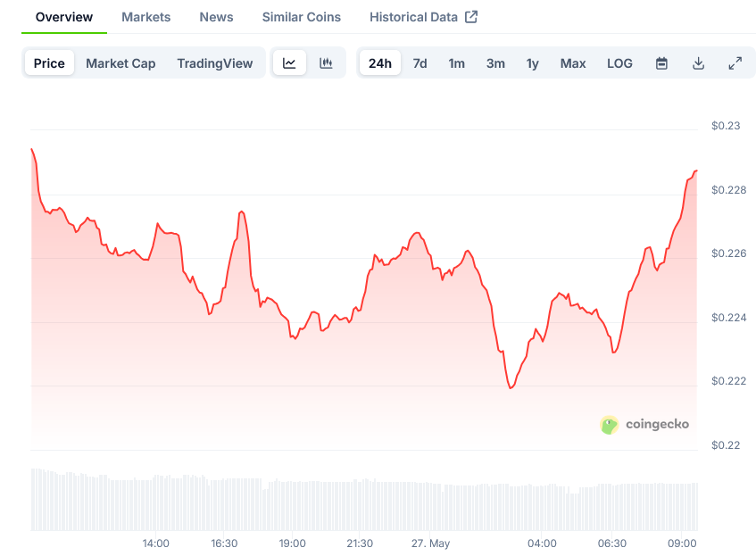Switch to line chart view icon
Image resolution: width=756 pixels, height=556 pixels.
(x=289, y=63)
